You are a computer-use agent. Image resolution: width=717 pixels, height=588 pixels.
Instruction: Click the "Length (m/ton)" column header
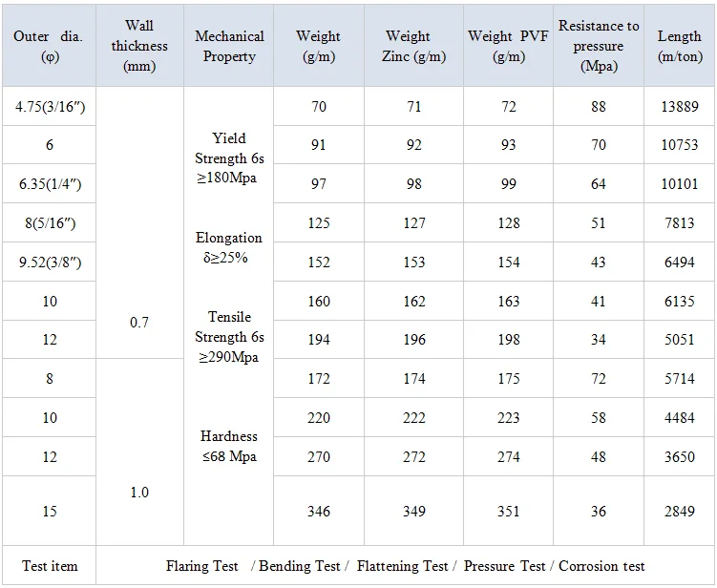point(680,46)
